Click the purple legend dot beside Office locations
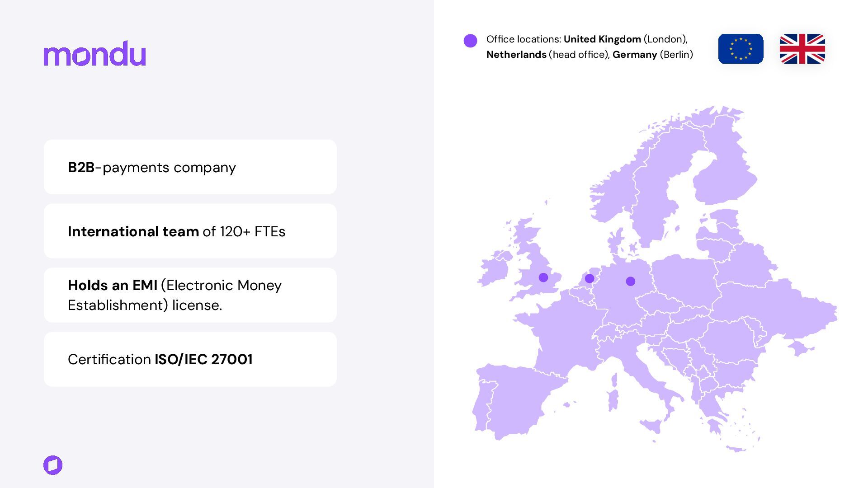Screen dimensions: 868x488 click(470, 41)
